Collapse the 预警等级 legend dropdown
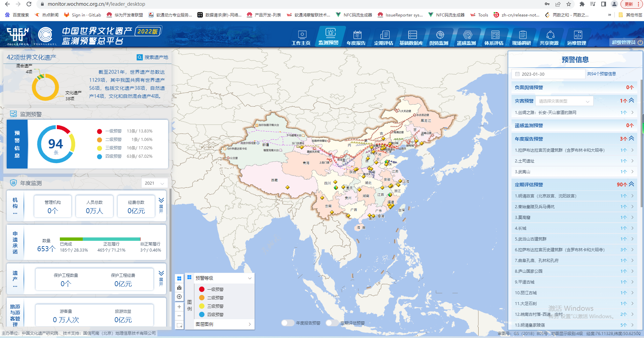The width and height of the screenshot is (644, 338). coord(250,278)
